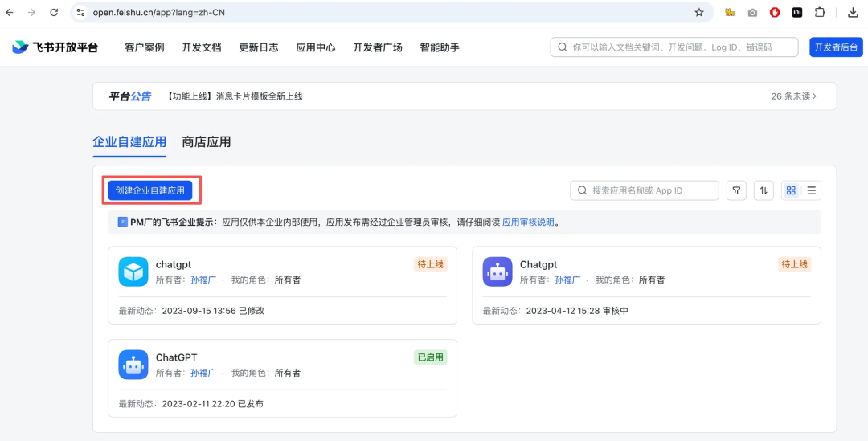
Task: Open the browser extensions puzzle icon
Action: (820, 13)
